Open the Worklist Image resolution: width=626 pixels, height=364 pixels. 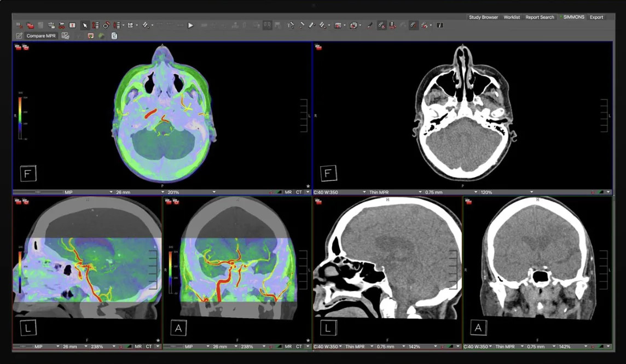[511, 17]
